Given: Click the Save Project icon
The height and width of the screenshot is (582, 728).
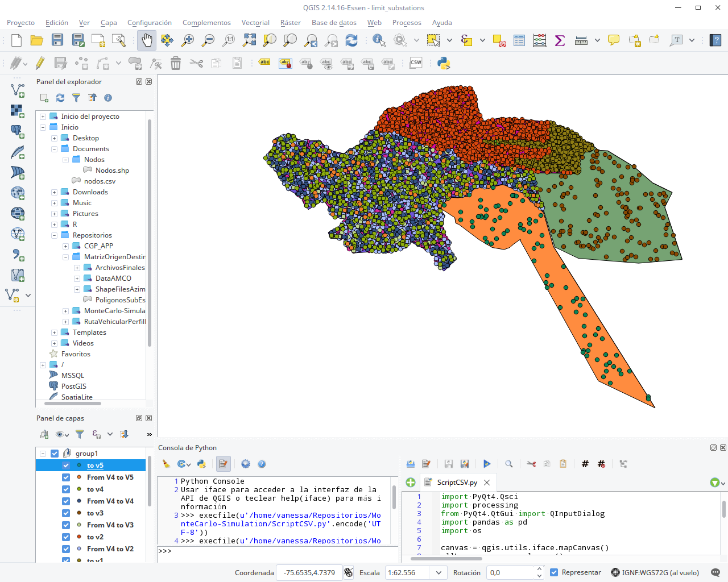Looking at the screenshot, I should pos(57,40).
